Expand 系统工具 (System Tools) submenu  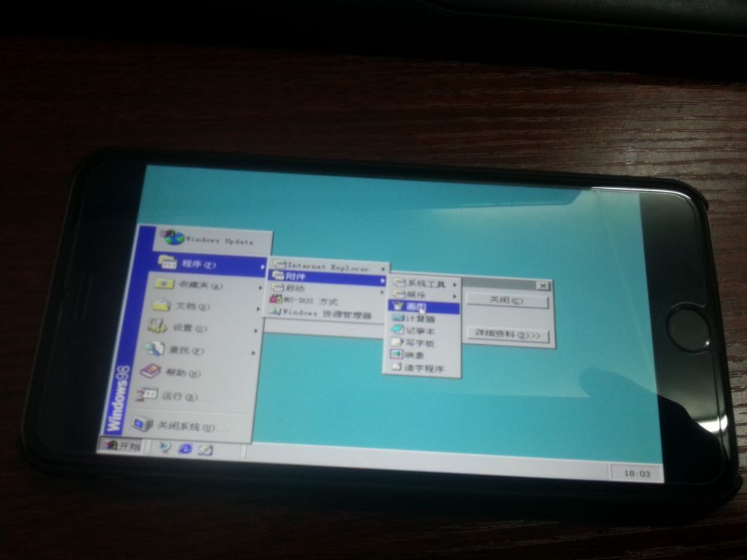tap(426, 284)
